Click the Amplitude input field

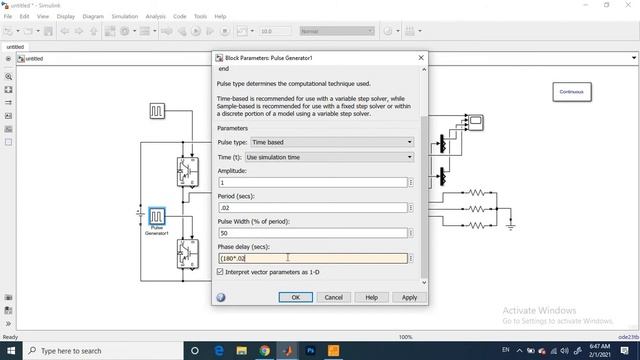click(313, 182)
